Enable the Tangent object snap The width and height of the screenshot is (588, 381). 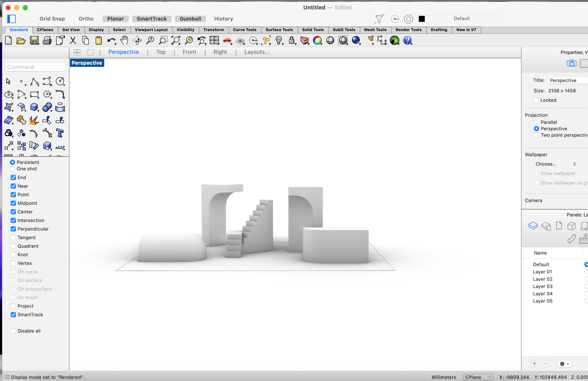[13, 237]
